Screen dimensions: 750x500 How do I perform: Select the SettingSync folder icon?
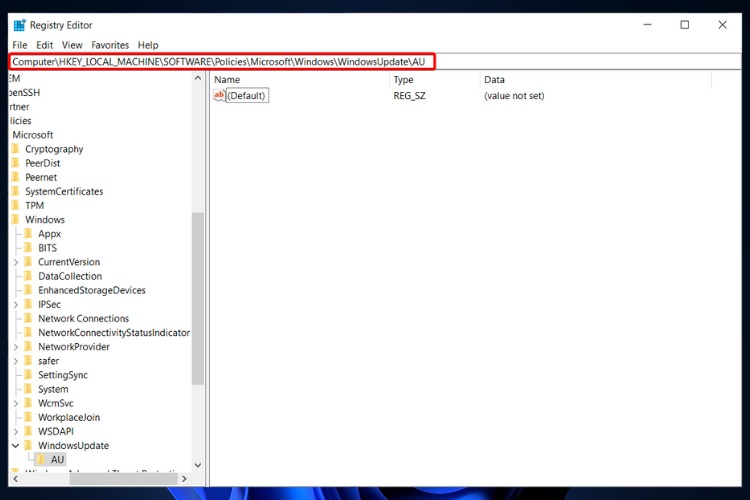[x=28, y=375]
